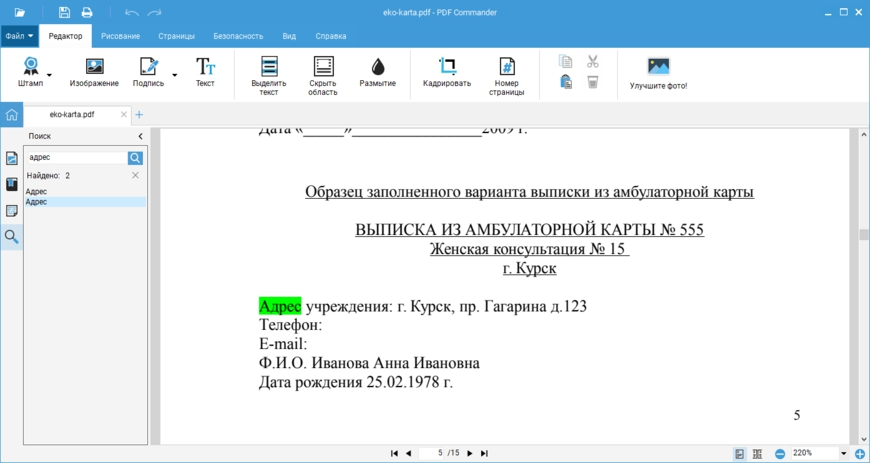
Task: Expand the Штамп dropdown arrow
Action: click(x=49, y=74)
